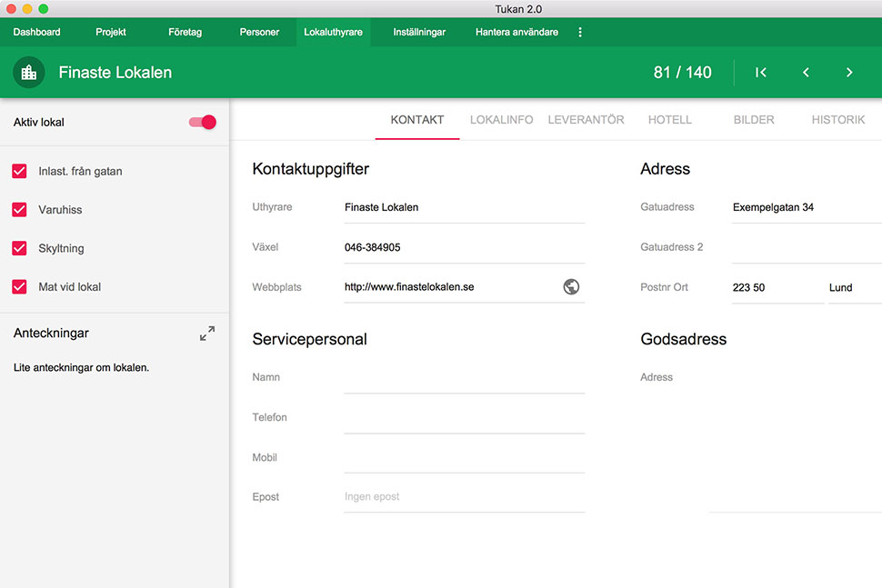Uncheck the Mat vid lokal checkbox
This screenshot has height=588, width=882.
pos(19,286)
